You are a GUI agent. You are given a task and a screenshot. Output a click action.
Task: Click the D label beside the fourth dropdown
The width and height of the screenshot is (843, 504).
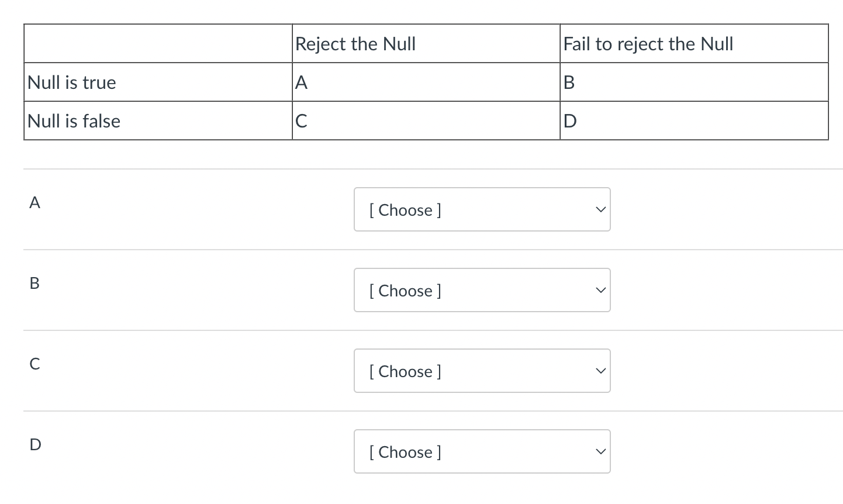coord(35,444)
